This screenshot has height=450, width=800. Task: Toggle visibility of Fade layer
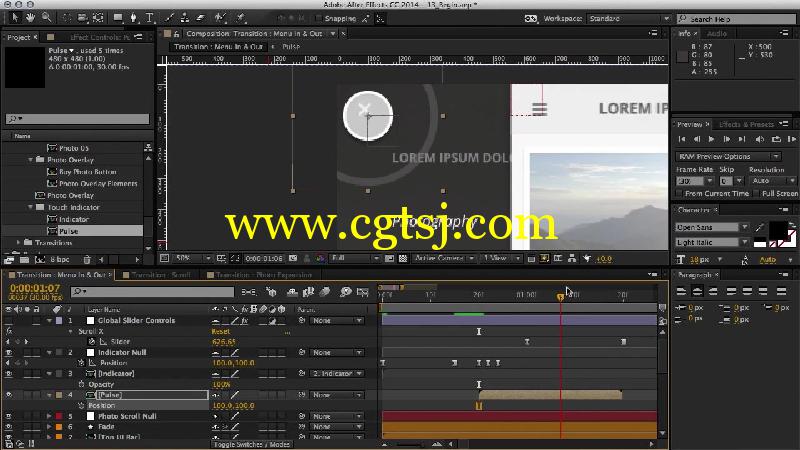pos(9,427)
